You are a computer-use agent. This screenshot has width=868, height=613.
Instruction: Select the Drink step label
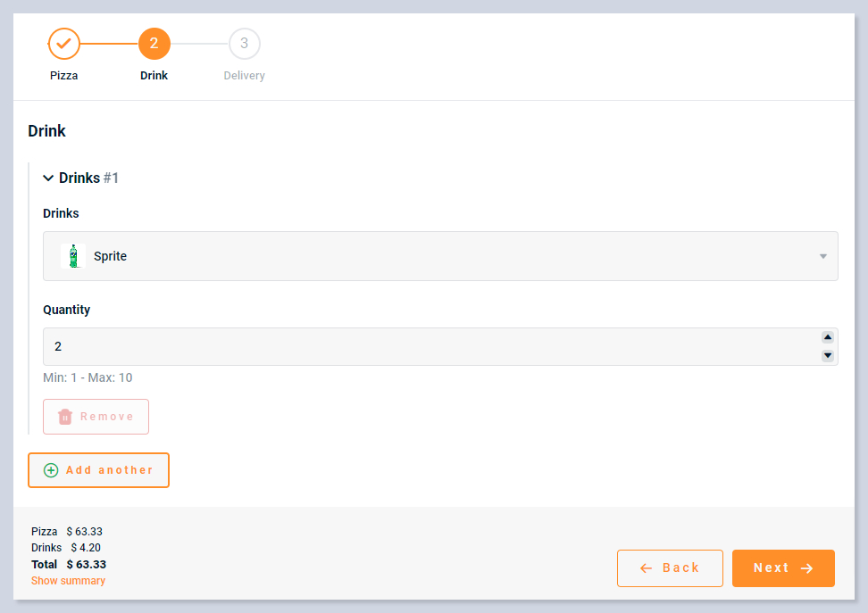[x=154, y=76]
